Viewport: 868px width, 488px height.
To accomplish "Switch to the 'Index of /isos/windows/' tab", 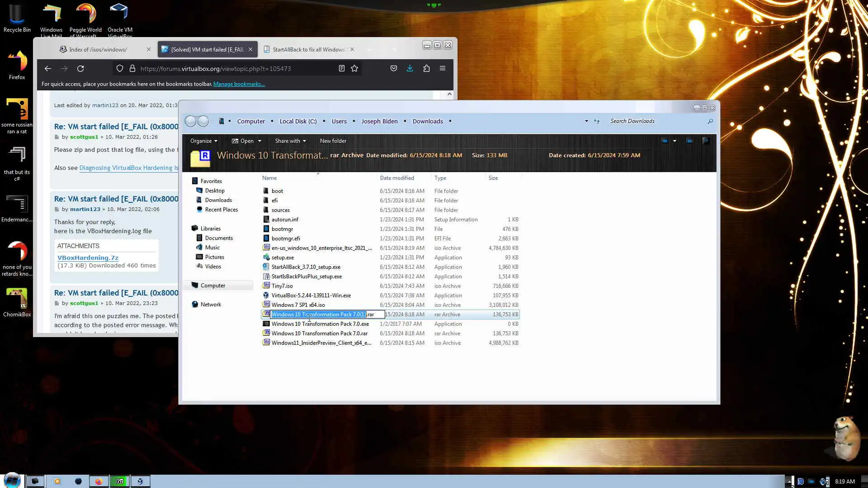I will point(98,50).
